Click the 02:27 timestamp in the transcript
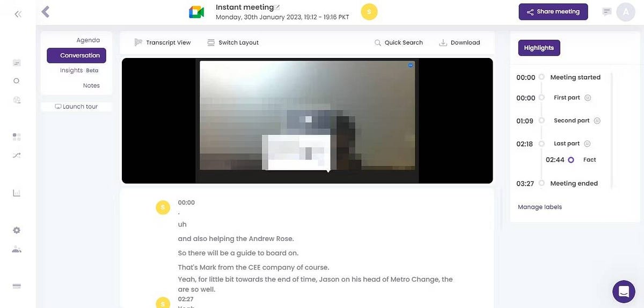The height and width of the screenshot is (308, 644). tap(186, 299)
